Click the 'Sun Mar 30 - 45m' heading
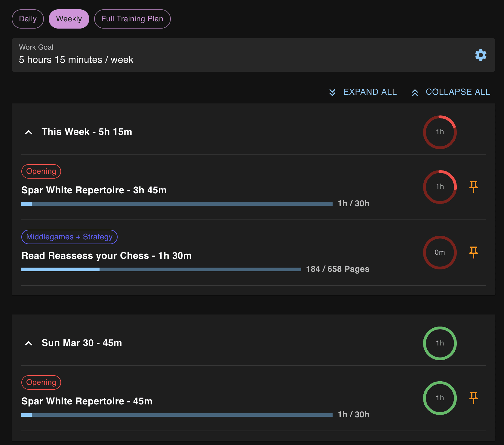504x445 pixels. tap(82, 343)
